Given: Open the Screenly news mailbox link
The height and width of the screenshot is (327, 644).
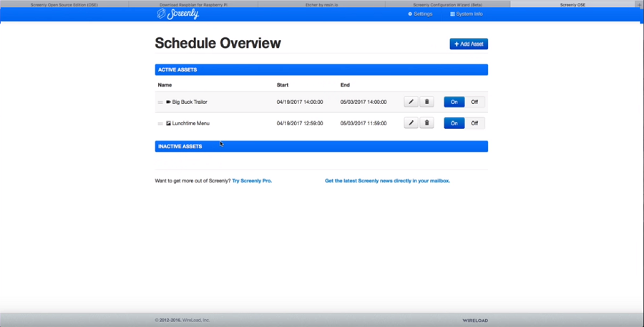Looking at the screenshot, I should 387,181.
